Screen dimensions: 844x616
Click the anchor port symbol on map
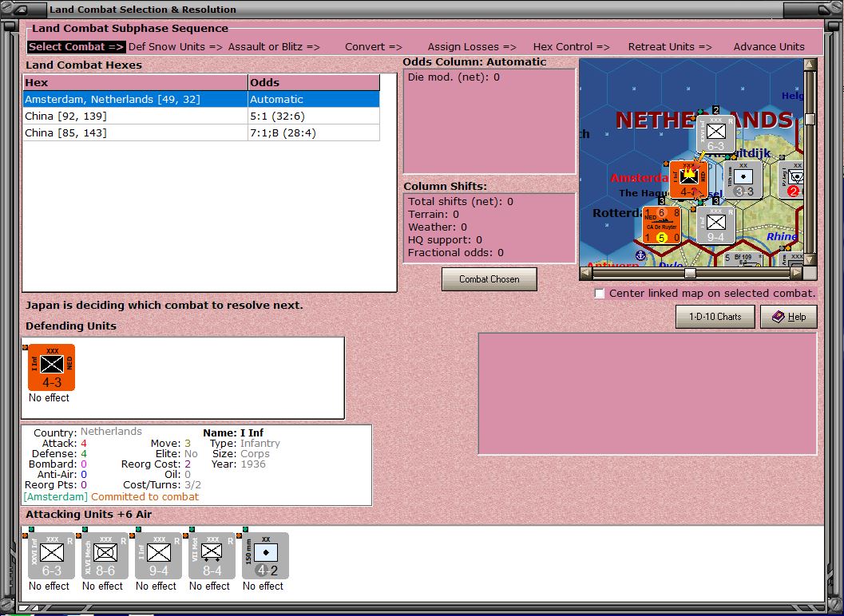tap(640, 255)
